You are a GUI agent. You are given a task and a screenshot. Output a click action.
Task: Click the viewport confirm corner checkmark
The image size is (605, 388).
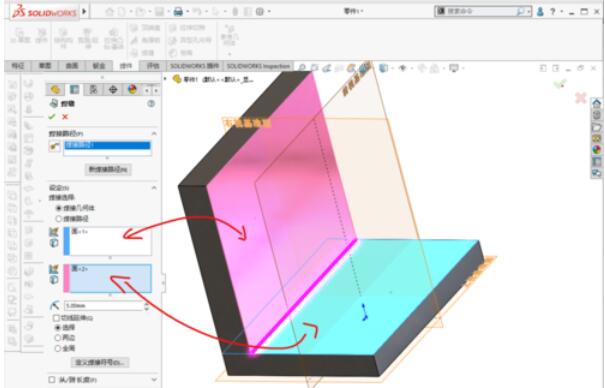point(559,83)
